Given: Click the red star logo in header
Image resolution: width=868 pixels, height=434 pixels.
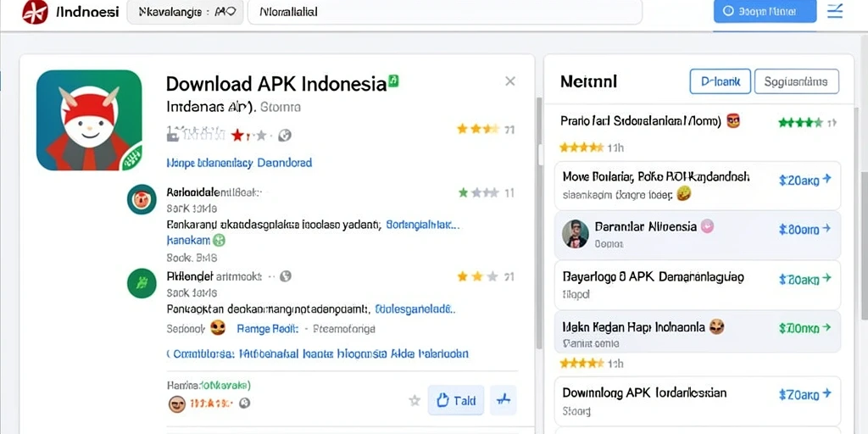Looking at the screenshot, I should click(x=34, y=12).
